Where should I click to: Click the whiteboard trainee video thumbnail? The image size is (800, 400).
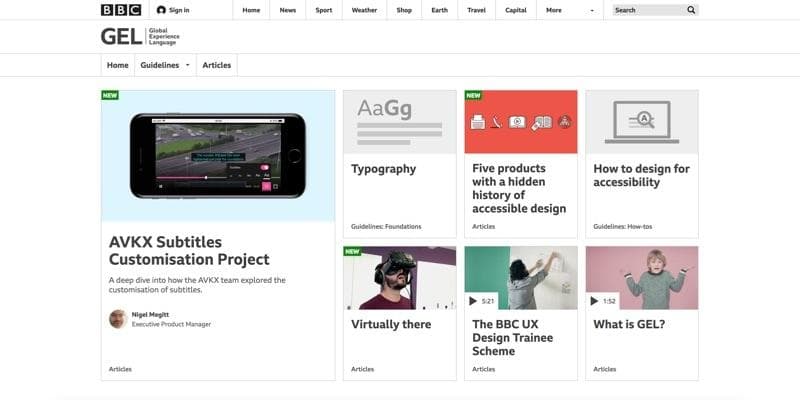pos(521,278)
